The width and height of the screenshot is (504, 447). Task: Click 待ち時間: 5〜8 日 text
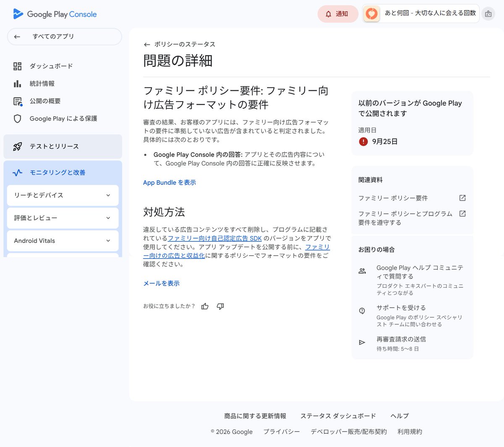click(397, 349)
